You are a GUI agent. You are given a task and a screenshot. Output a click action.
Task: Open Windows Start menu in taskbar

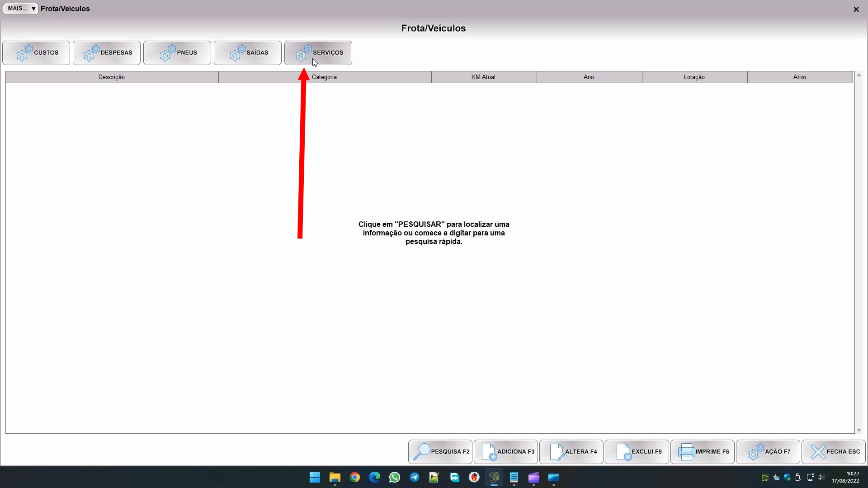315,478
